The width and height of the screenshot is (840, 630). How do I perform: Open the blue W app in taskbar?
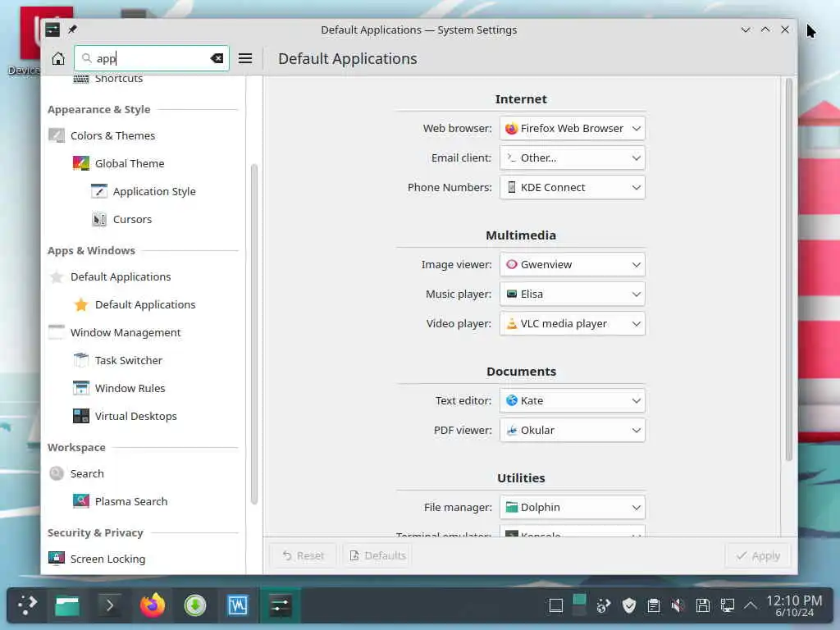pyautogui.click(x=237, y=605)
